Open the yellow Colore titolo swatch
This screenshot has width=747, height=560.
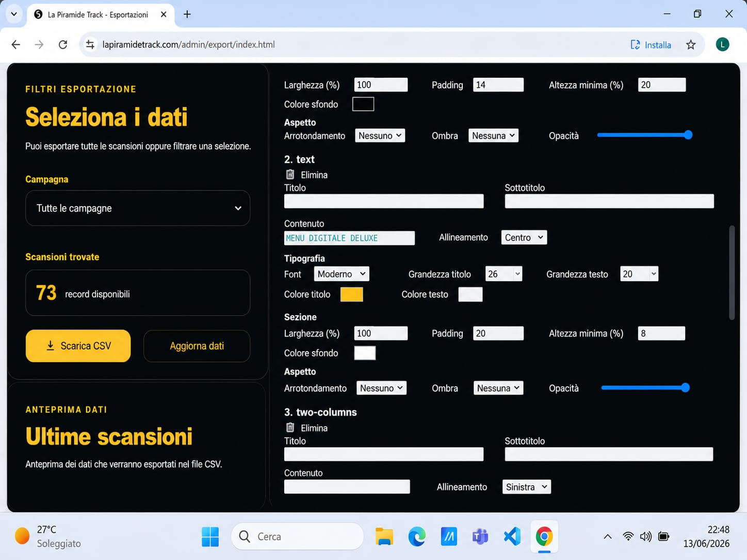352,294
